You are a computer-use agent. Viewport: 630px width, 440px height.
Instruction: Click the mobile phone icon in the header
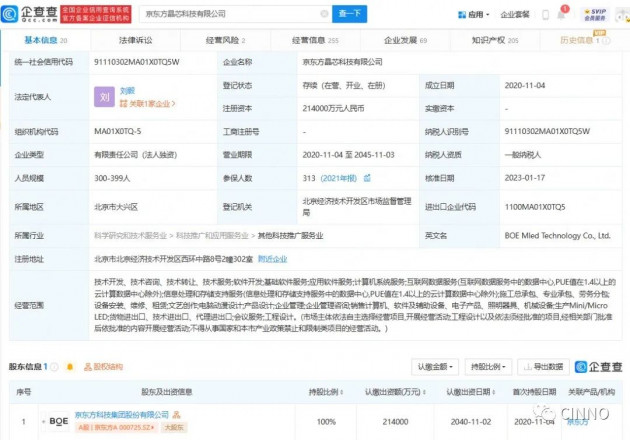545,15
